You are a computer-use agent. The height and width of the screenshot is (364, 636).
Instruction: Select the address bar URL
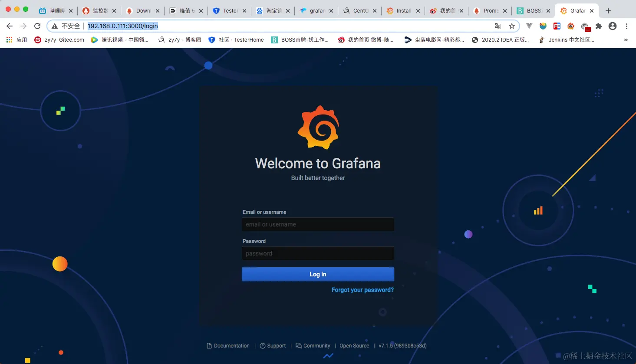coord(123,26)
